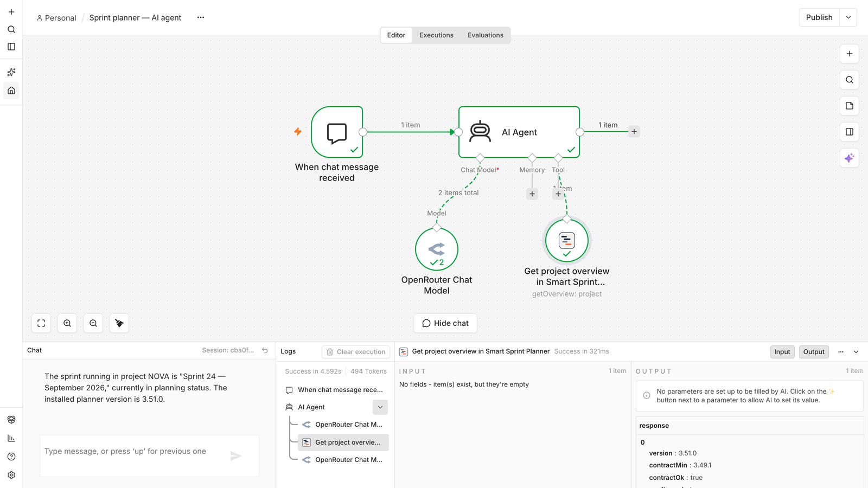Switch to the Executions tab

436,35
